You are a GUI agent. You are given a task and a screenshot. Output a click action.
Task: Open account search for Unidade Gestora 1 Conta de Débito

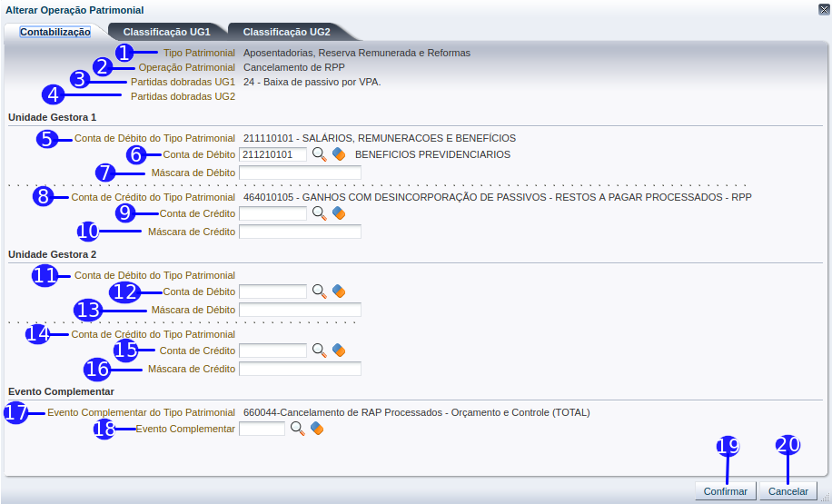coord(319,154)
